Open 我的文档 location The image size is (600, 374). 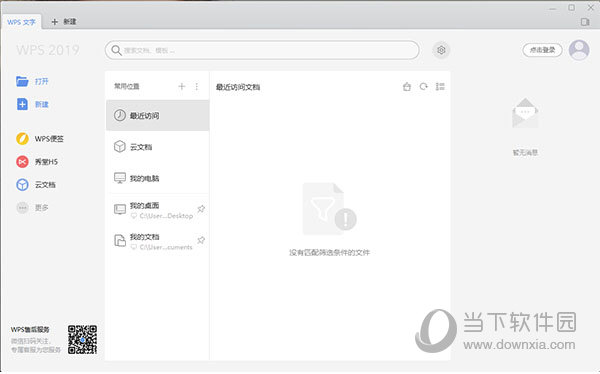(158, 242)
